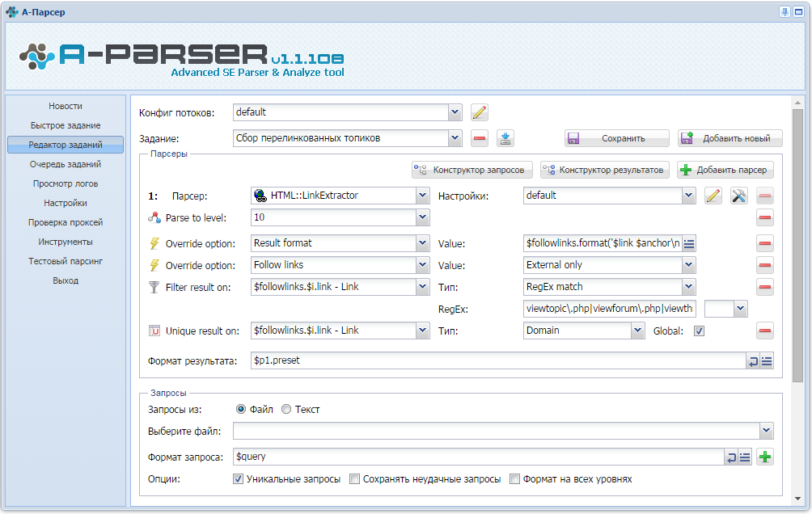Click the Конструктор запросов button
The height and width of the screenshot is (514, 812).
pyautogui.click(x=472, y=170)
